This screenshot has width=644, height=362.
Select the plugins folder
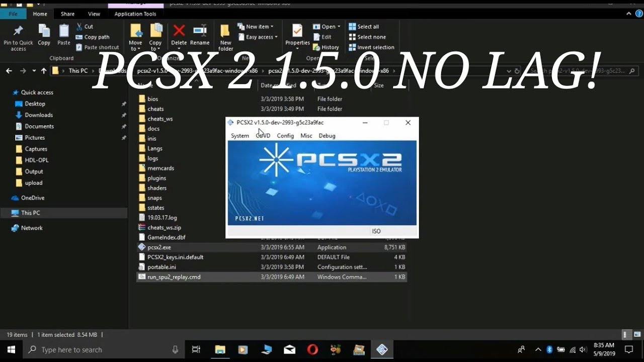click(x=156, y=178)
